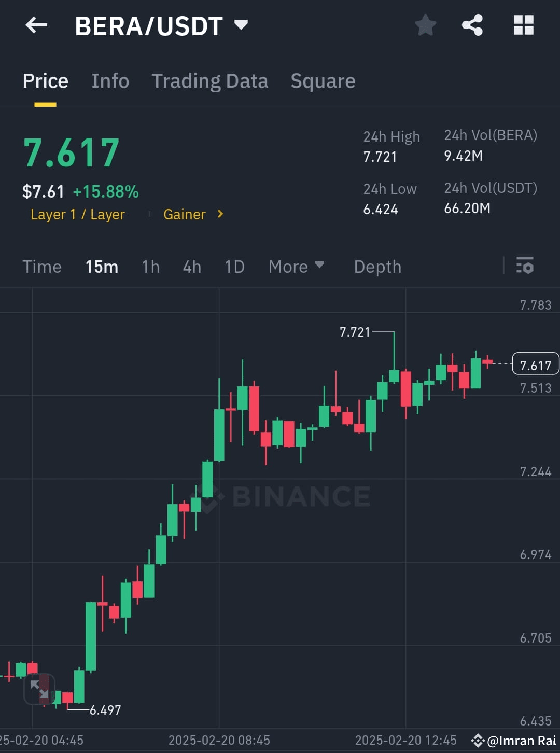Switch chart to 1D timeframe

pyautogui.click(x=234, y=266)
